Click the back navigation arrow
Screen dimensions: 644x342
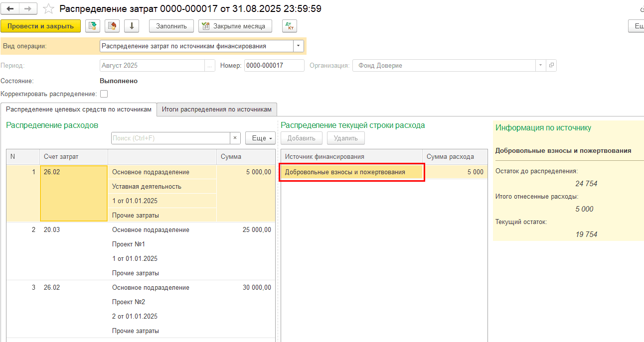coord(10,9)
